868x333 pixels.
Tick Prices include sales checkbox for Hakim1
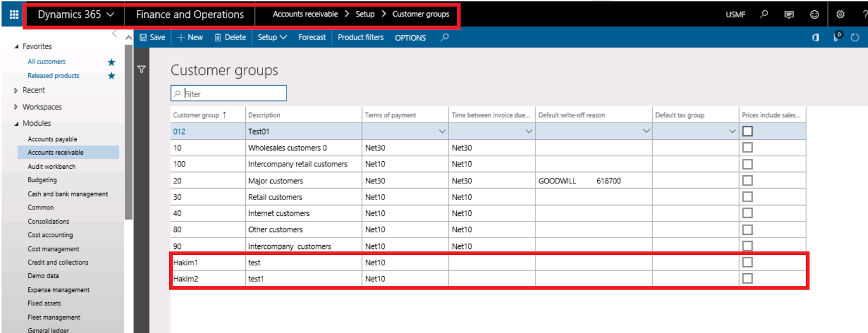pos(748,262)
